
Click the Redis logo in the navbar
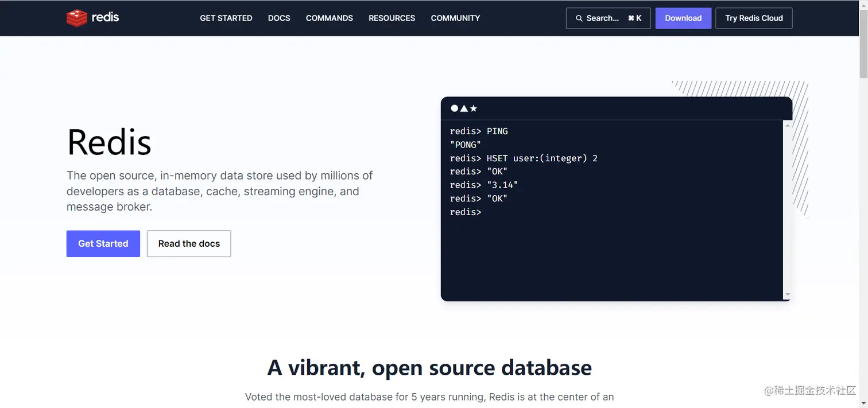click(92, 18)
